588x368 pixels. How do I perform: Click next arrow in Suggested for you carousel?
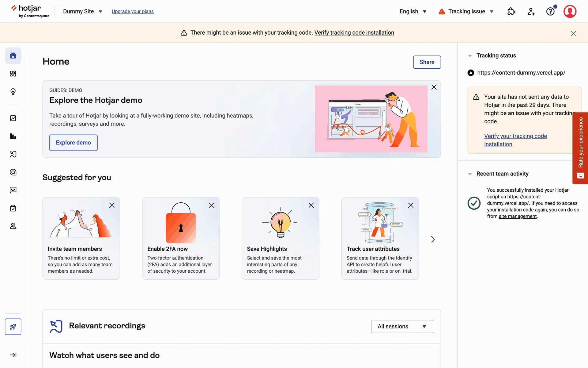pyautogui.click(x=433, y=239)
